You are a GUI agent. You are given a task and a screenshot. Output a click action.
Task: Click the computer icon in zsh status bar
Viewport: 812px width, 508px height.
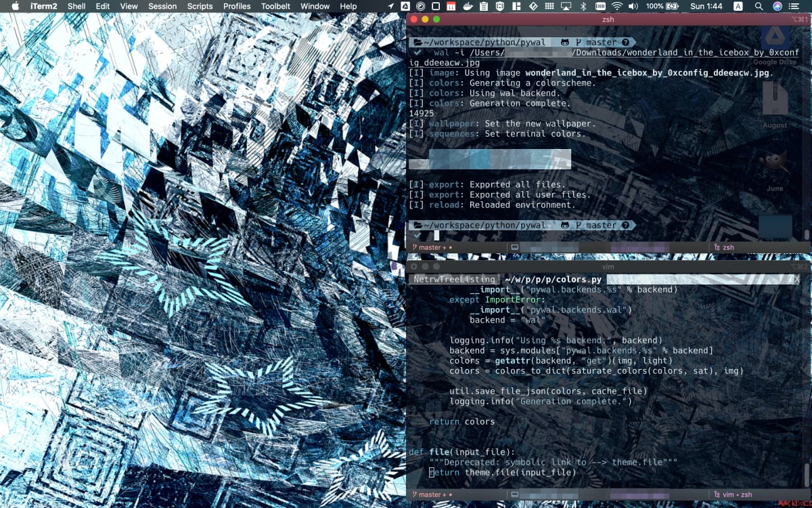point(515,247)
